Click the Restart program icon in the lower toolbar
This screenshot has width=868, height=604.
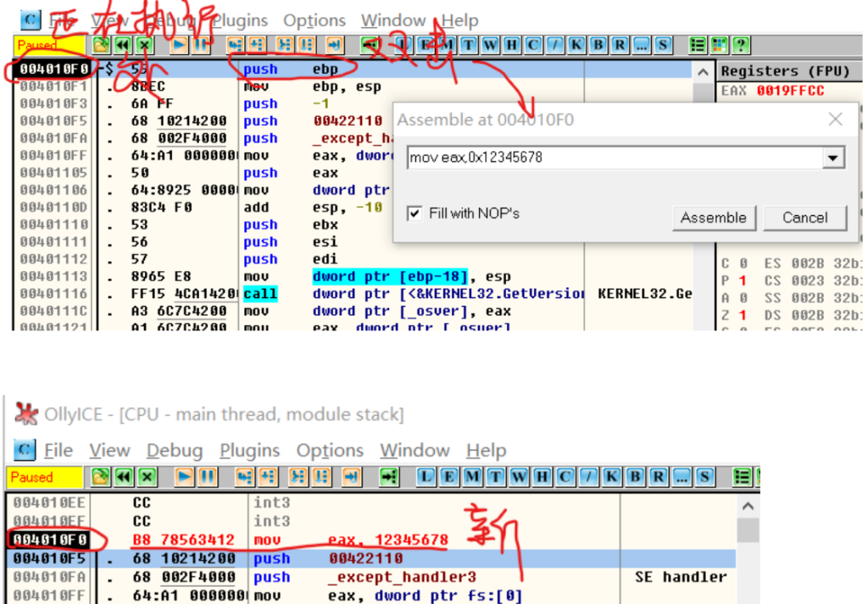[x=125, y=477]
